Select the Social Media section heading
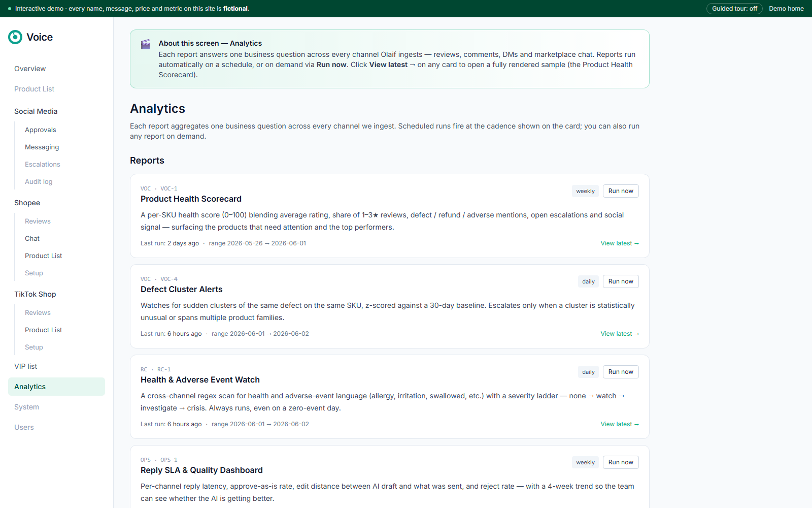This screenshot has width=812, height=508. [36, 111]
